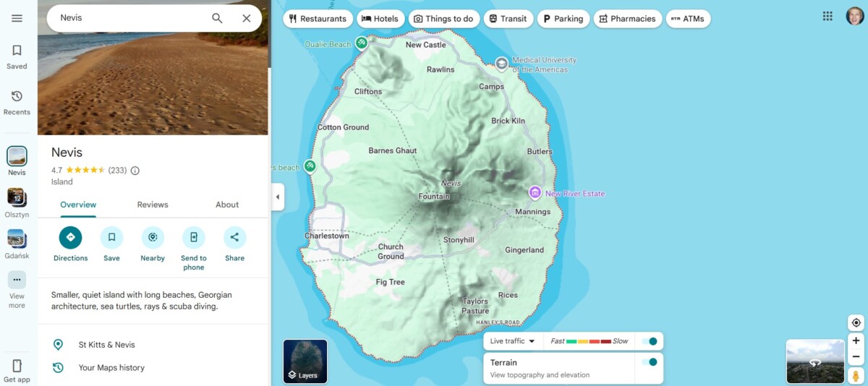Click the Charlestown map label
868x386 pixels.
click(x=327, y=236)
